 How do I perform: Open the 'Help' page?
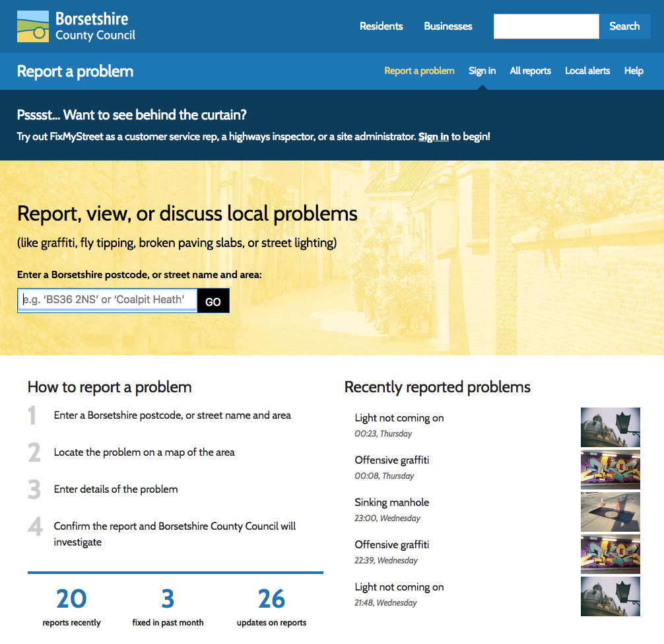point(633,71)
